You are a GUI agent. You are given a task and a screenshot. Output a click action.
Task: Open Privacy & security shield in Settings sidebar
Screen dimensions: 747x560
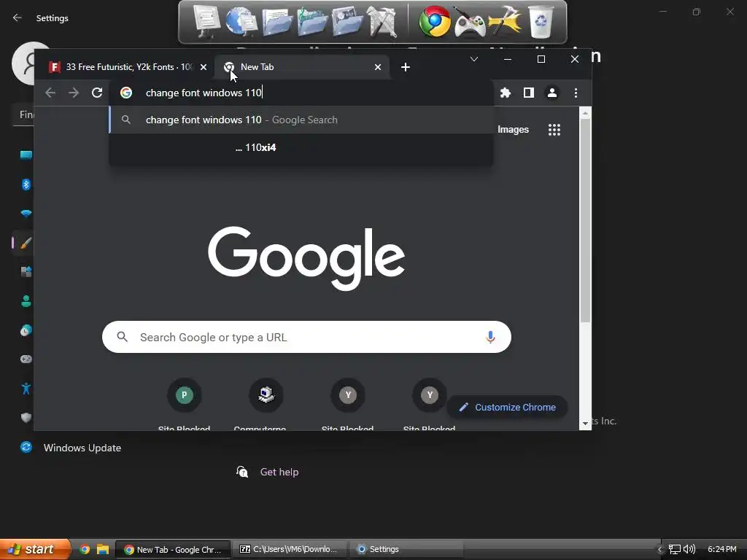click(26, 418)
